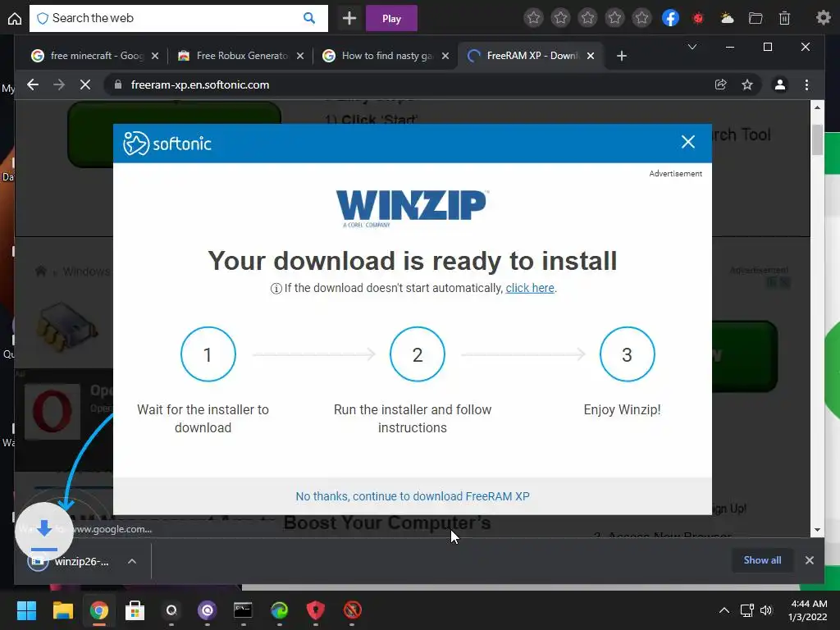View site lock information icon
This screenshot has width=840, height=630.
118,84
